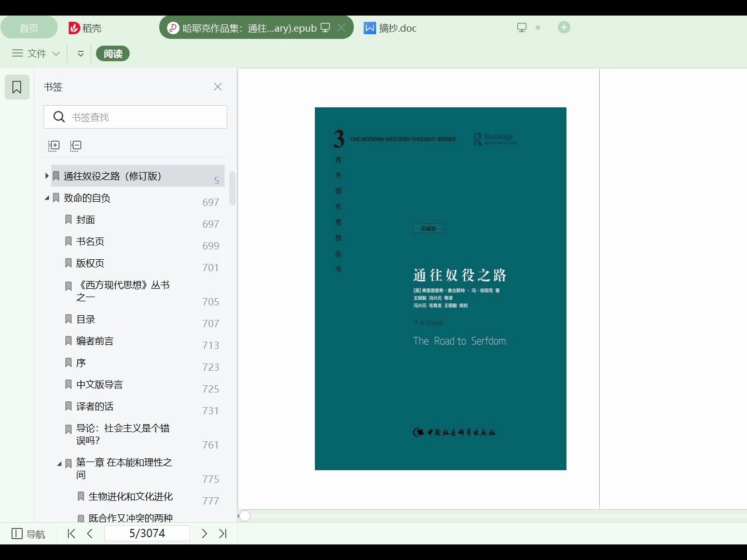Go to 译者的话 bookmark
This screenshot has height=560, width=747.
[x=95, y=407]
